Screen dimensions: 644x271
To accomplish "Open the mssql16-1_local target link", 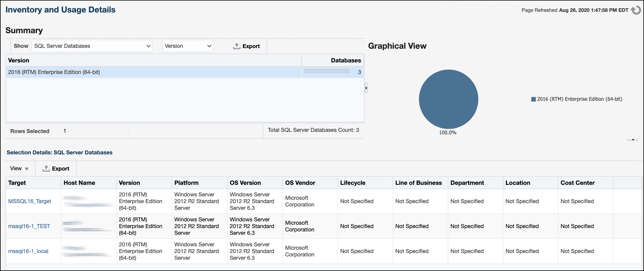I will pos(28,251).
